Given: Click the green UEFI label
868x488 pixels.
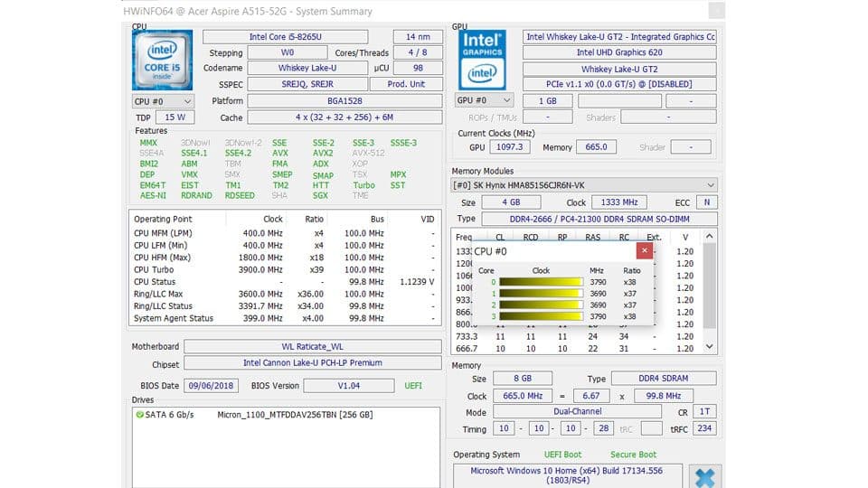Looking at the screenshot, I should coord(412,386).
